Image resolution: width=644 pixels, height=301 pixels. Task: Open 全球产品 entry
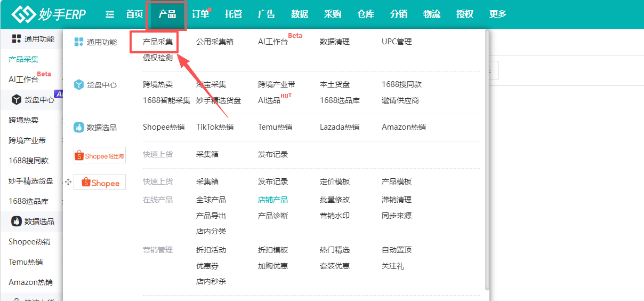(211, 200)
